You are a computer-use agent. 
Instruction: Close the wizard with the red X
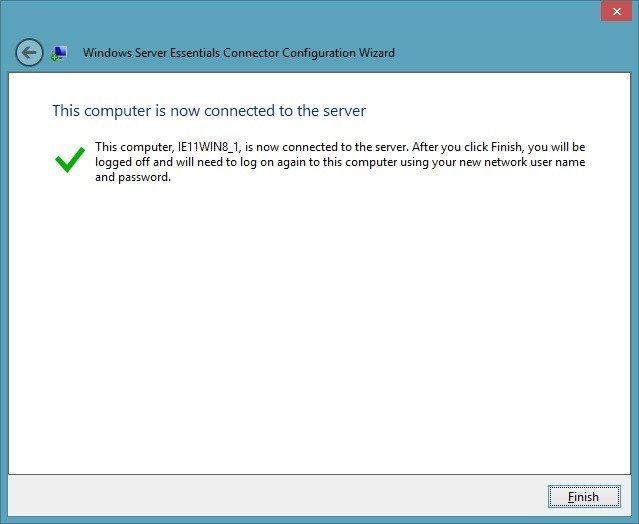tap(616, 11)
